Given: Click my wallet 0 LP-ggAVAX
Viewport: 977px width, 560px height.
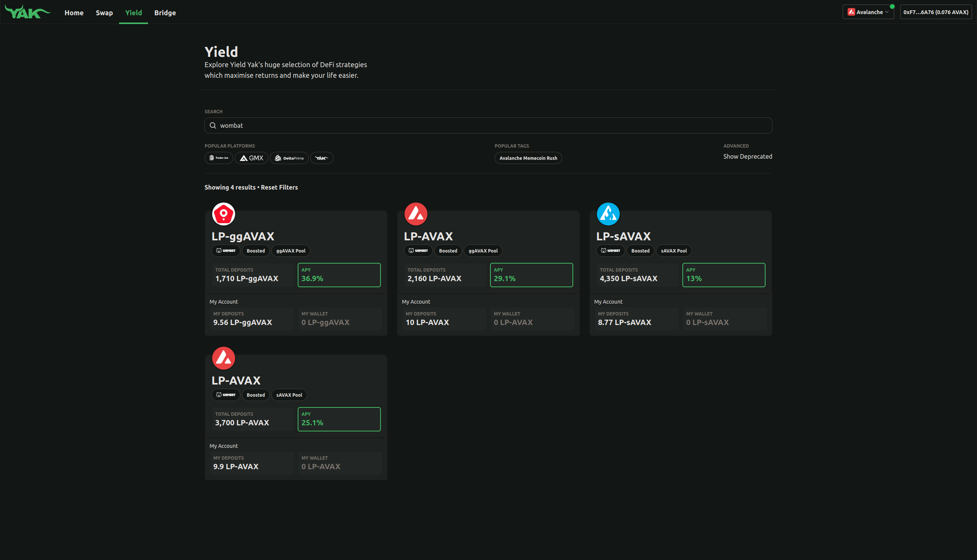Looking at the screenshot, I should pos(340,319).
